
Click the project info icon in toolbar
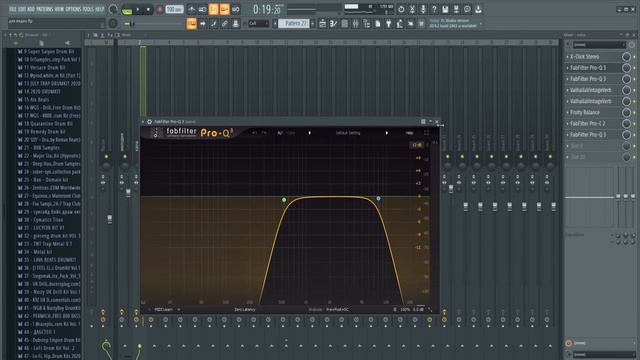pyautogui.click(x=467, y=9)
